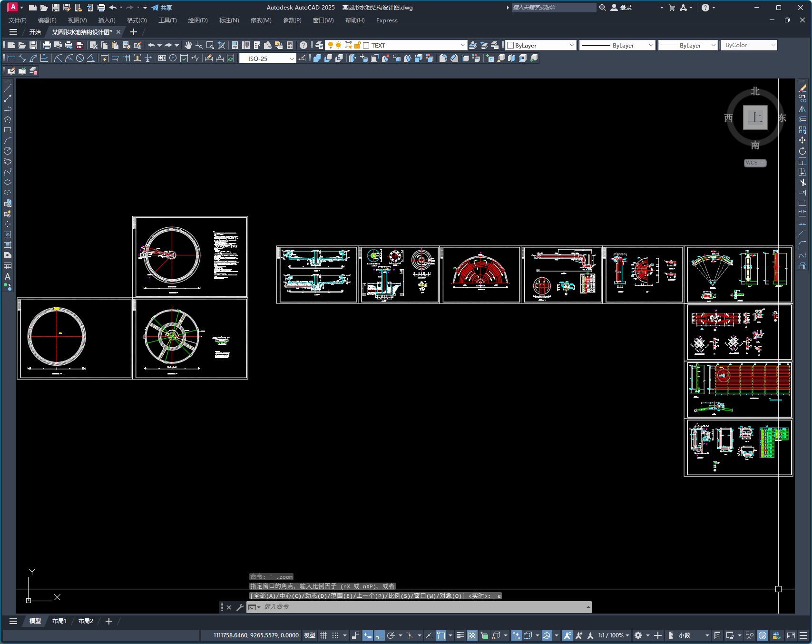The image size is (812, 644).
Task: Click the DWF publish icon
Action: click(80, 45)
